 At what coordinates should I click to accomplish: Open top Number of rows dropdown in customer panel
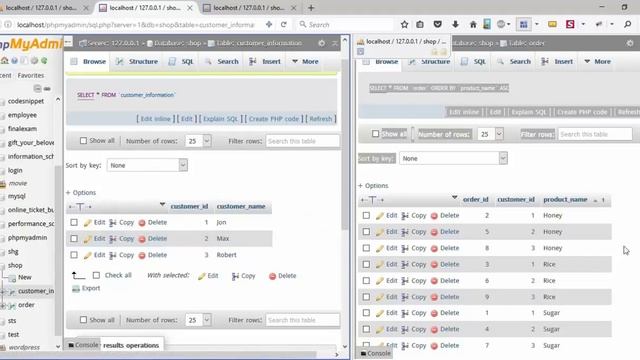(x=198, y=141)
